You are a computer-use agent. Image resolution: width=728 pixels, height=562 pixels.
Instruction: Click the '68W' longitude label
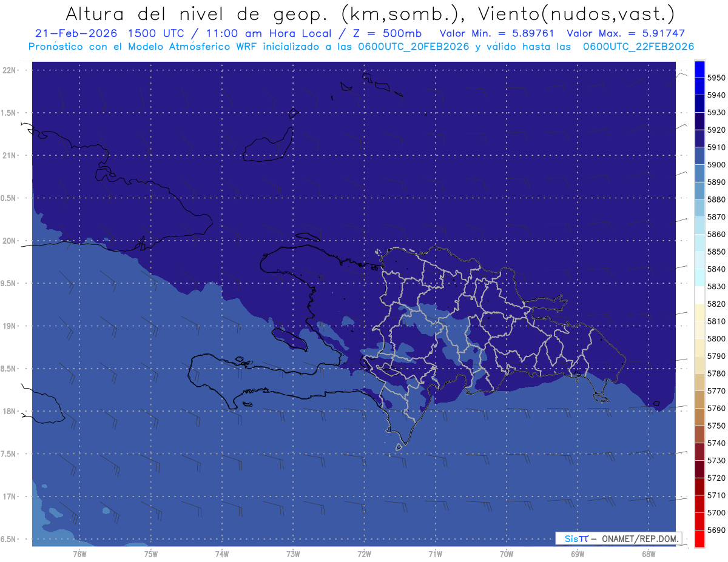click(649, 554)
